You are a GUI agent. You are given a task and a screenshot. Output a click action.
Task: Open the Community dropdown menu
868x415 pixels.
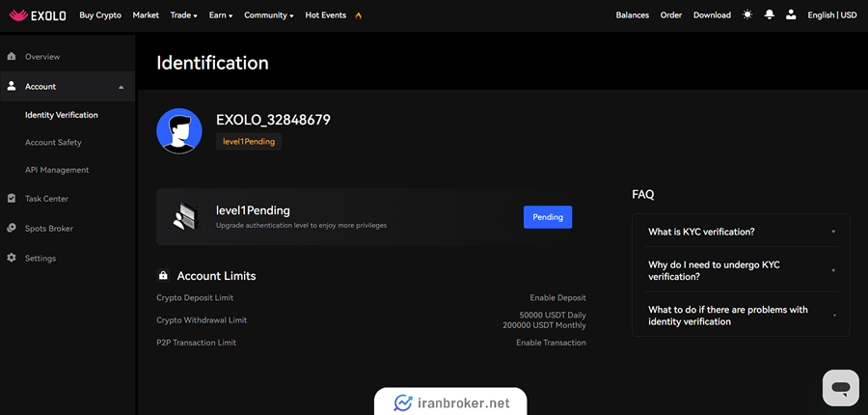(269, 15)
